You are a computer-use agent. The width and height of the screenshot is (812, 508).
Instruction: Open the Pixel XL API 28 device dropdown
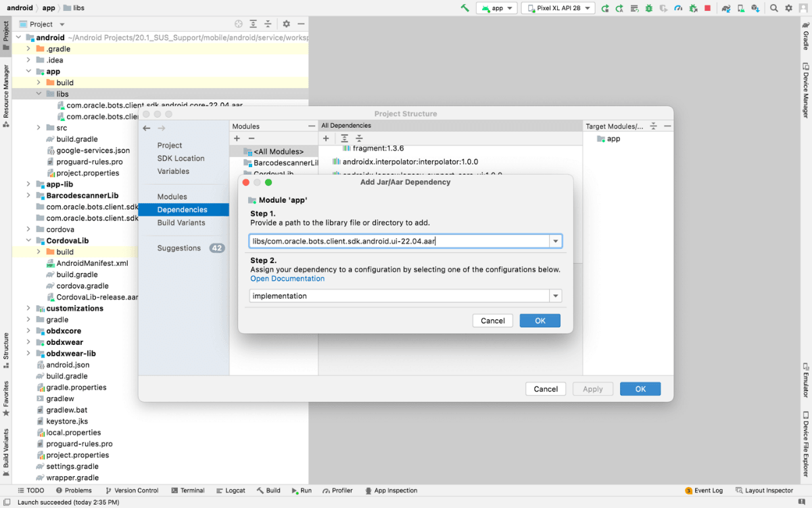click(x=558, y=8)
